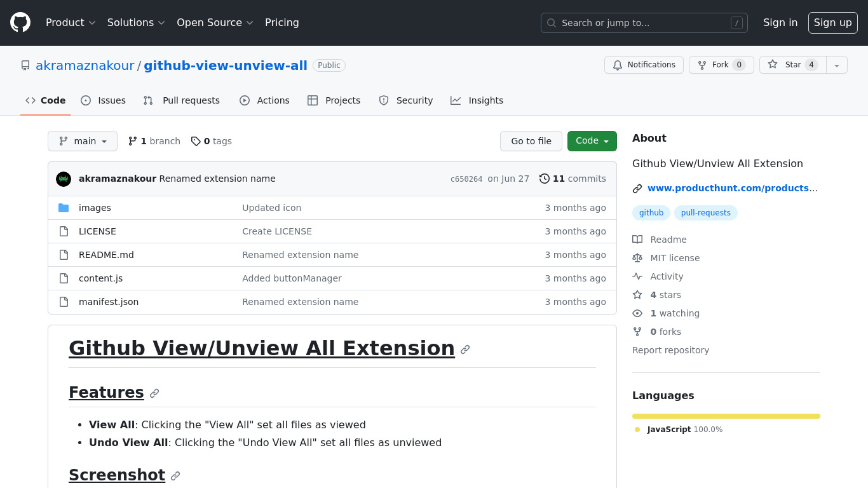Open the content.js file
Viewport: 868px width, 488px height.
point(100,278)
